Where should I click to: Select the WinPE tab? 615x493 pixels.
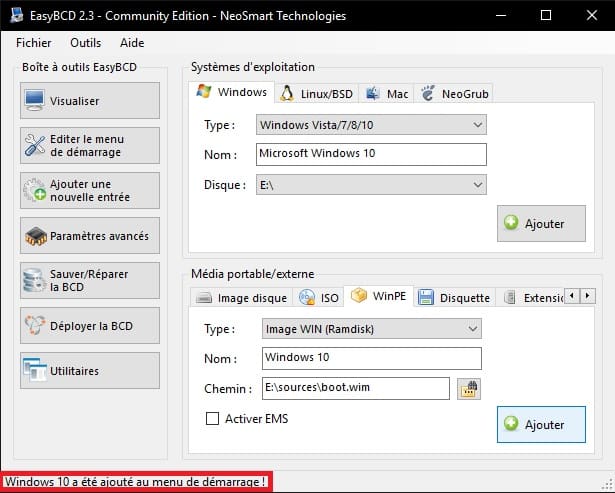pyautogui.click(x=379, y=296)
